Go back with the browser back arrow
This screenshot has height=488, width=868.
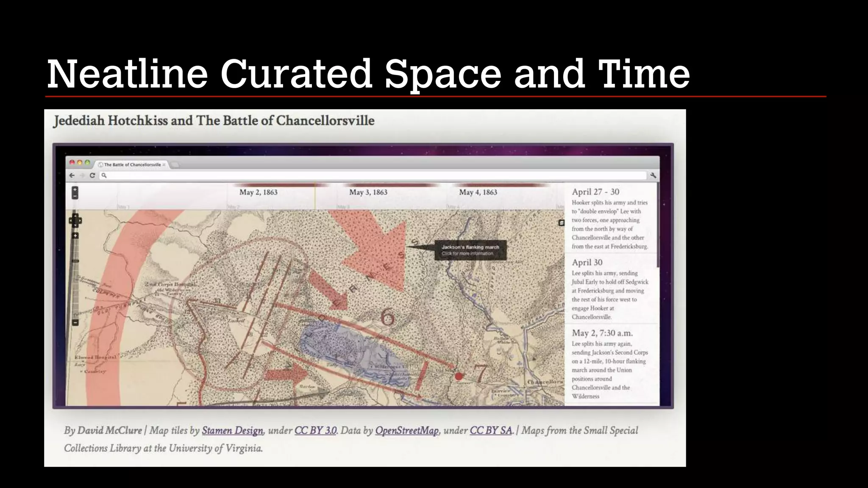(x=72, y=175)
